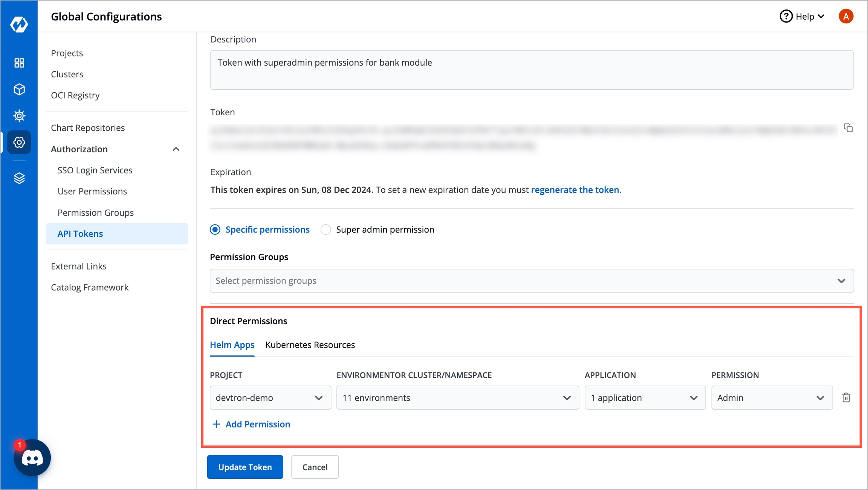Delete permission row with trash icon
Viewport: 868px width, 490px height.
(846, 398)
